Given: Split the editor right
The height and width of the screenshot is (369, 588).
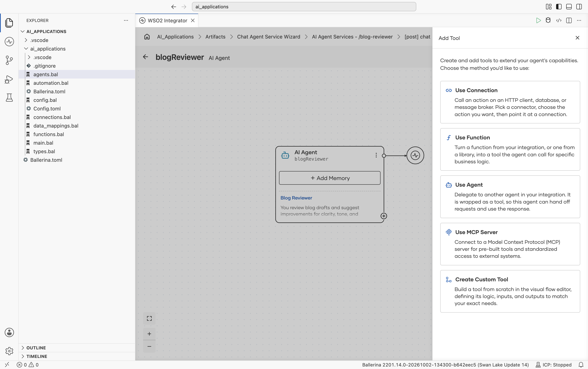Looking at the screenshot, I should (569, 20).
